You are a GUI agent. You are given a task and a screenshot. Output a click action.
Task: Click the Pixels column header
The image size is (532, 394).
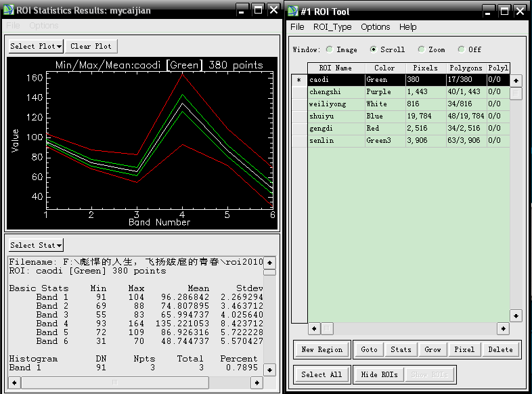(x=426, y=68)
